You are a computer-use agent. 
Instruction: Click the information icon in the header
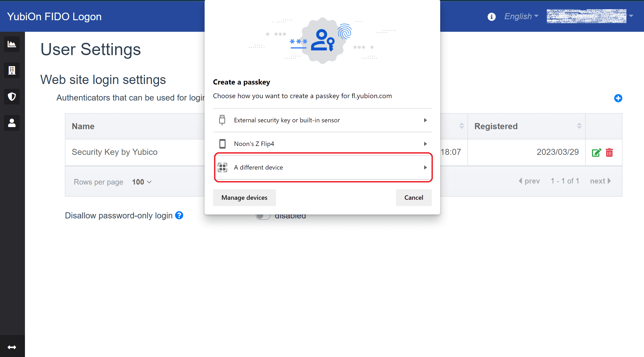point(491,17)
